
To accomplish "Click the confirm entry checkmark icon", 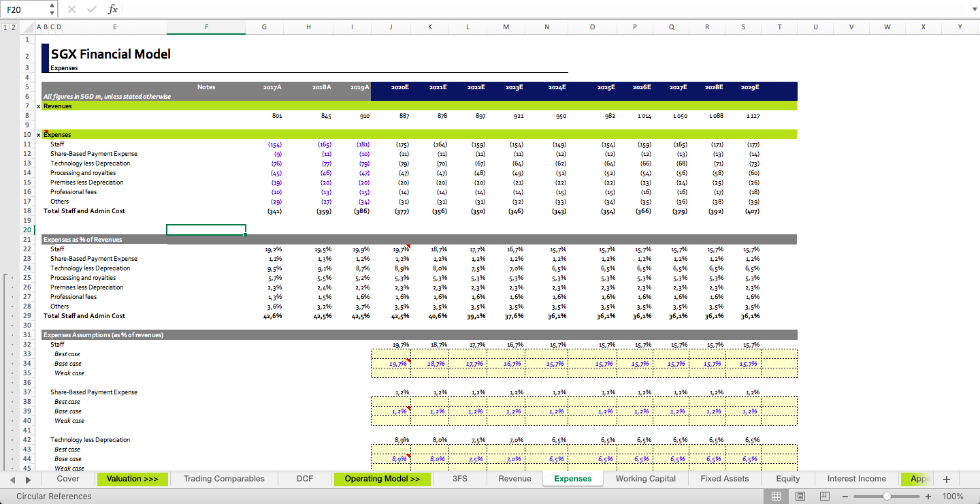I will coord(92,10).
